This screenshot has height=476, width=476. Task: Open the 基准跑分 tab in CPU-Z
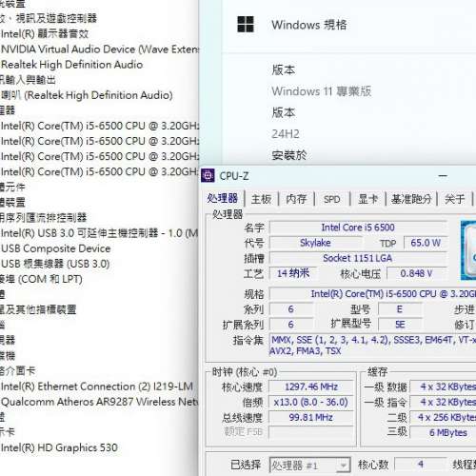[x=411, y=199]
